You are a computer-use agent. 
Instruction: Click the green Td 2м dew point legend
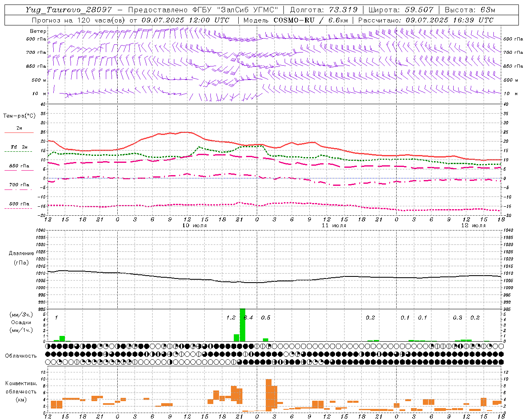pos(19,149)
